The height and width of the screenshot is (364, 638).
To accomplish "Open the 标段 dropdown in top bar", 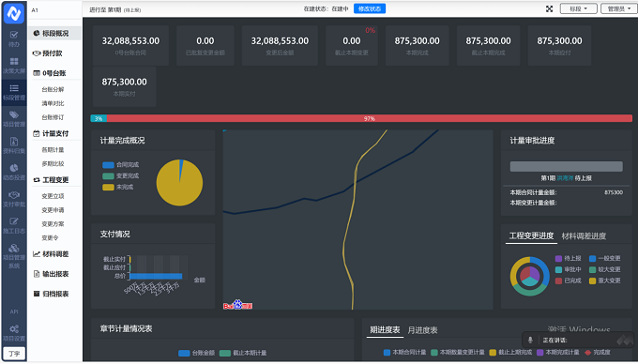I will pos(578,8).
